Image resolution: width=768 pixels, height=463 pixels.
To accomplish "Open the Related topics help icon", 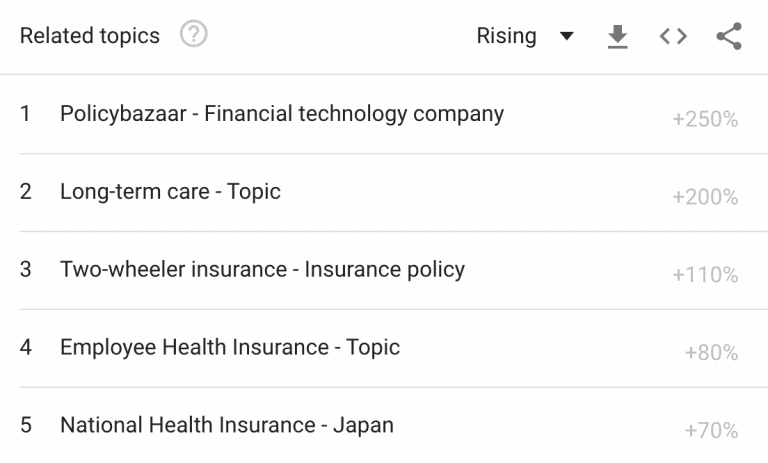I will tap(193, 34).
